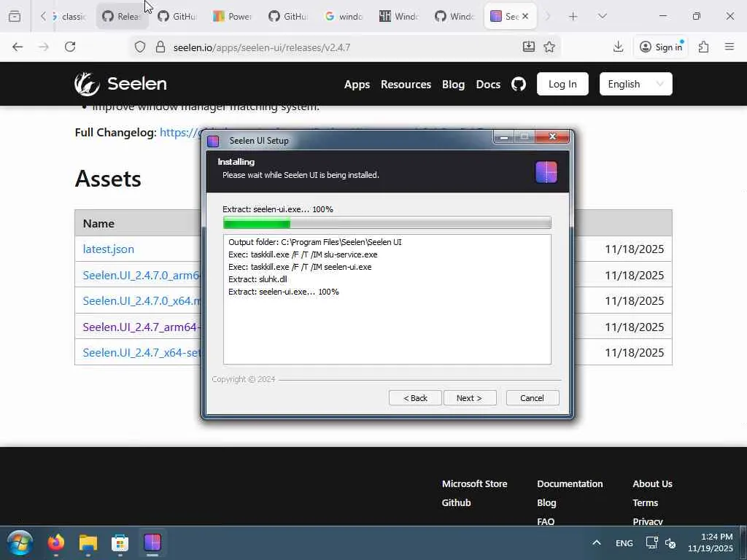Open the About Us footer link
The height and width of the screenshot is (560, 747).
point(652,484)
